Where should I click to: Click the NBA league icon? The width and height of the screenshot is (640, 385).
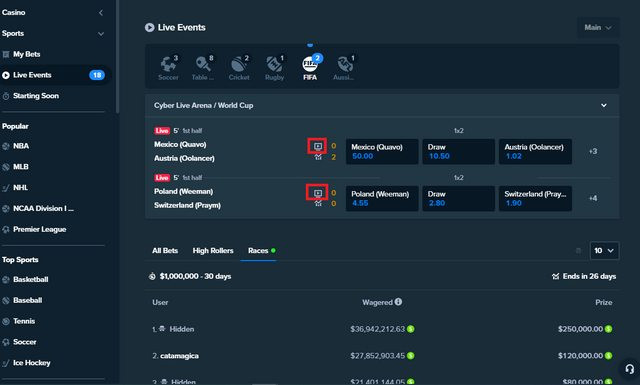[6, 146]
